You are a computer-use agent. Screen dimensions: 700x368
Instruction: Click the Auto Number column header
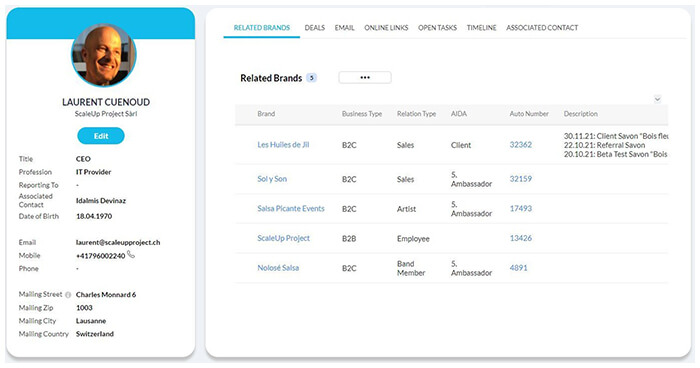pos(529,114)
